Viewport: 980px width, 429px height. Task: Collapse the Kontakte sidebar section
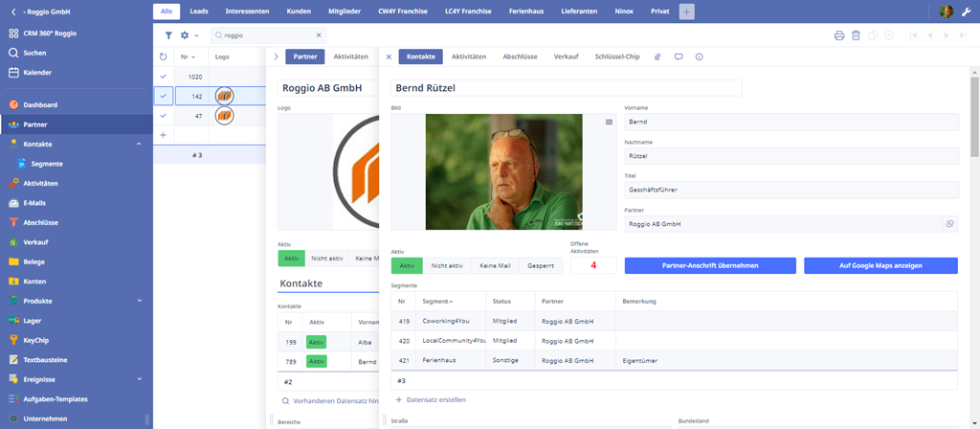coord(140,144)
